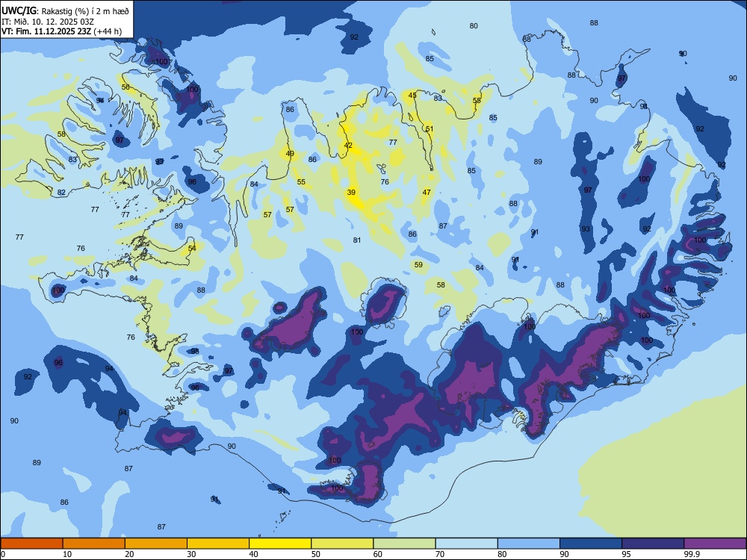Viewport: 747px width, 560px height.
Task: Click the light green 60–70 legend swatch
Action: click(404, 544)
